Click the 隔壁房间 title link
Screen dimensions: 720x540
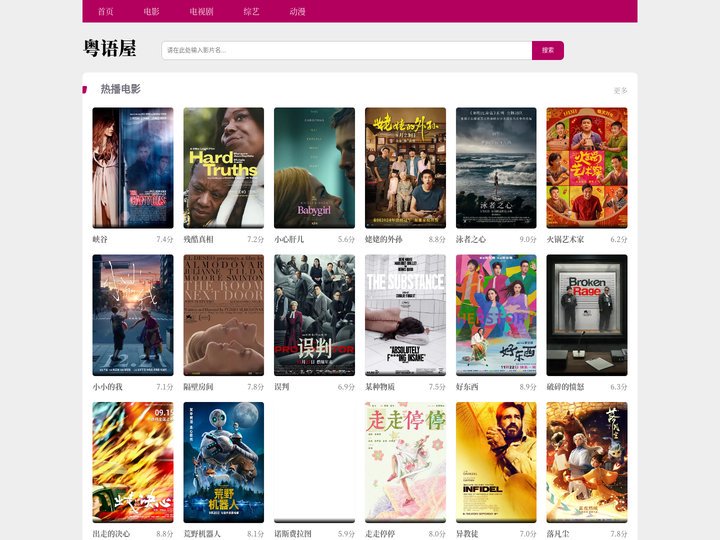pos(198,387)
